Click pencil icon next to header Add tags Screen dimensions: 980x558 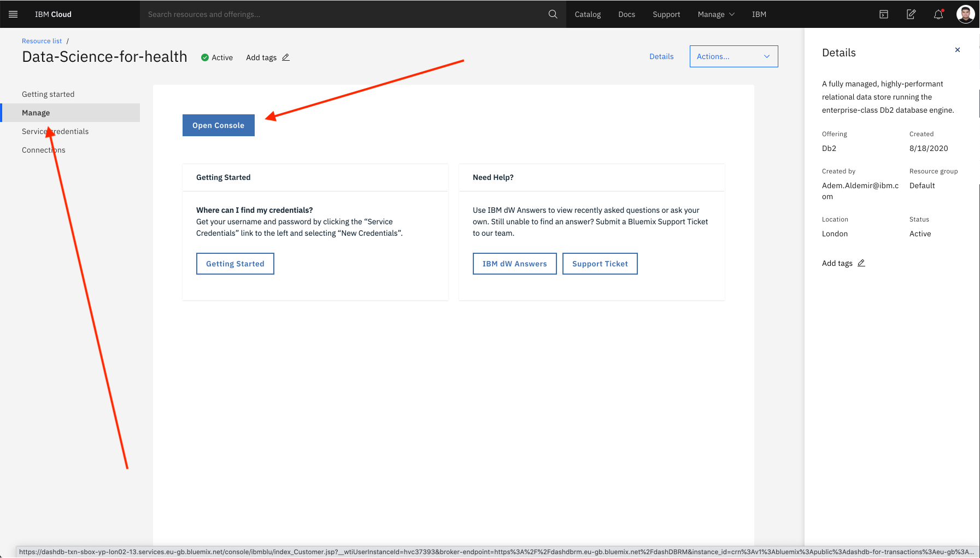click(286, 57)
